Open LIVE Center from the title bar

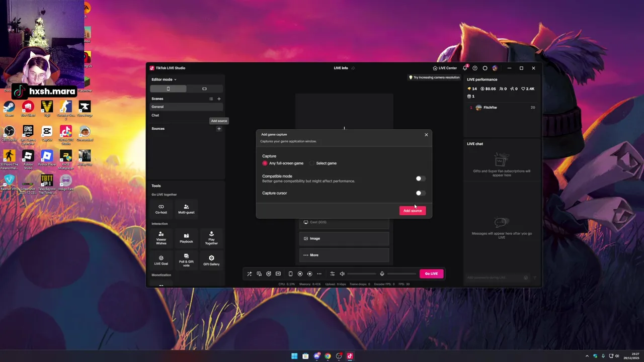click(x=445, y=68)
